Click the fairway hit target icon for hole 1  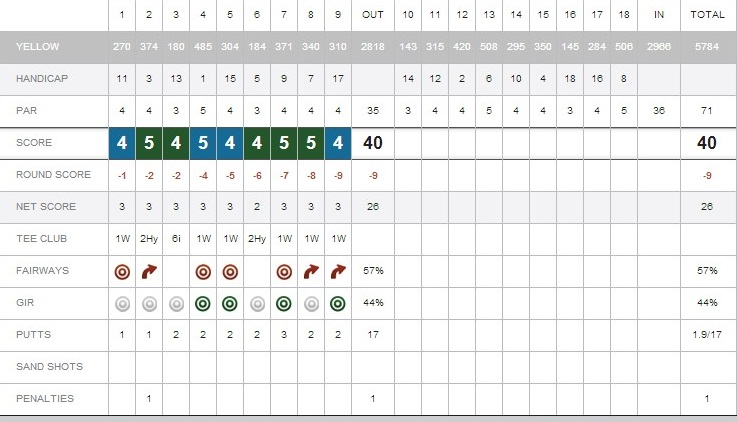pyautogui.click(x=122, y=271)
